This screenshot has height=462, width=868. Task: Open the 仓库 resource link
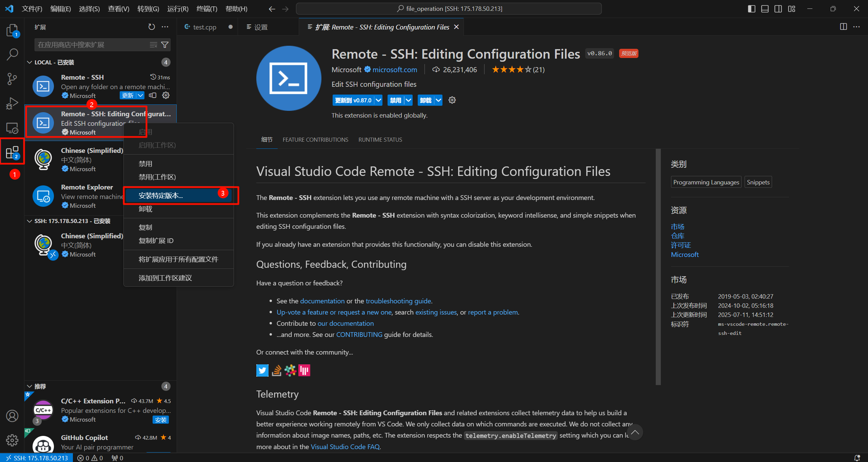tap(677, 236)
